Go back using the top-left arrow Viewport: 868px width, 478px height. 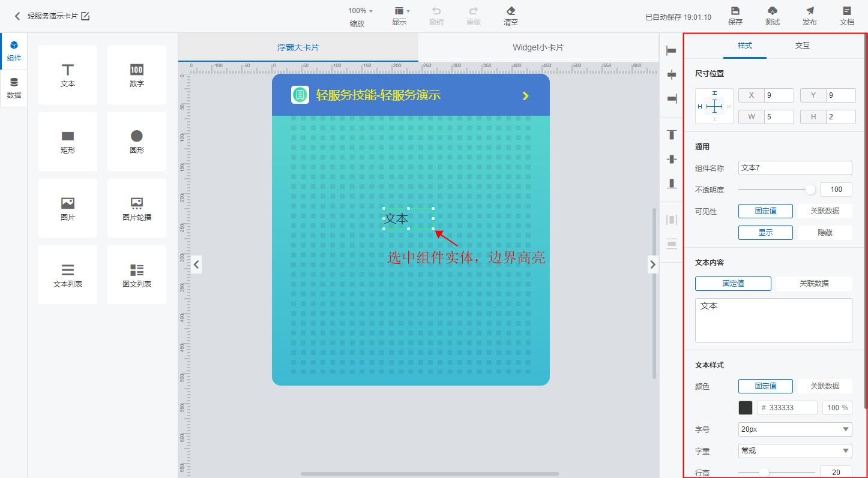17,16
